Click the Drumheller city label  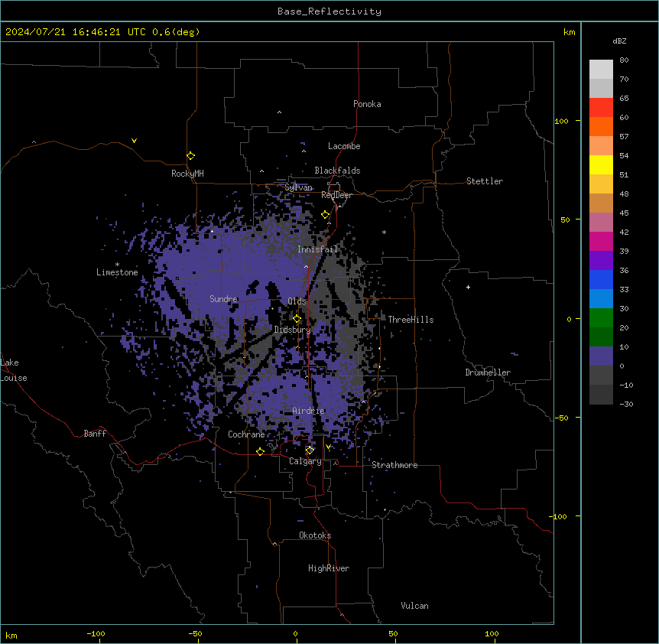488,372
